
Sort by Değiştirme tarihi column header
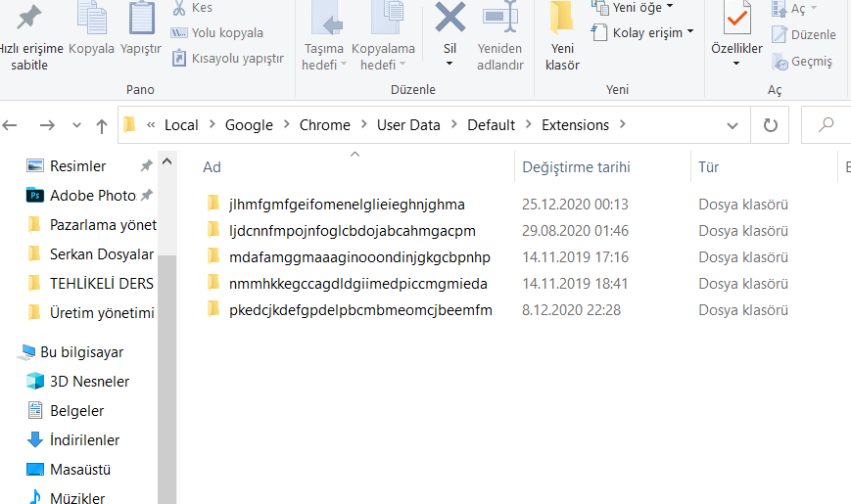click(577, 166)
